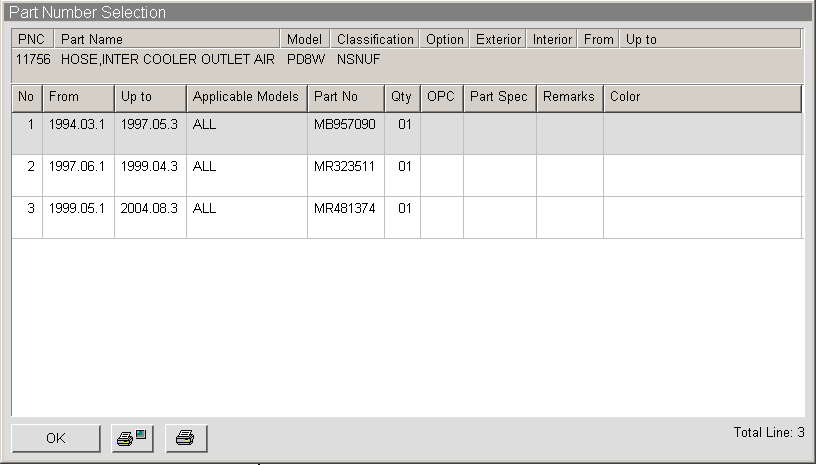Click the 'Classification' header in top panel
Screen dimensions: 817x465
pos(375,39)
